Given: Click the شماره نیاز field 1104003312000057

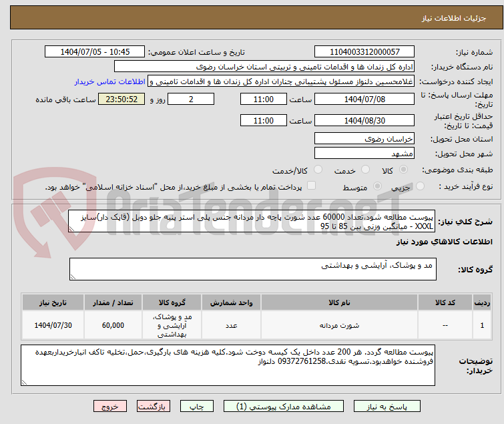Looking at the screenshot, I should 364,52.
